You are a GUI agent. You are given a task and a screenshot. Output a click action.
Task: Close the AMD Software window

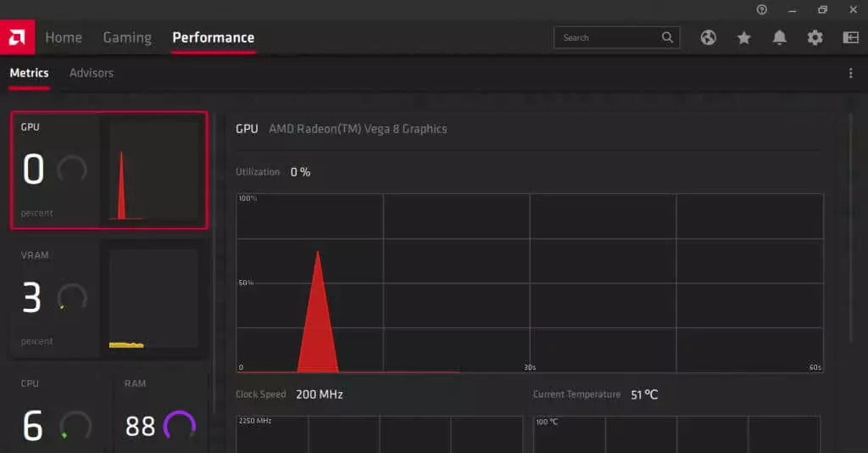tap(853, 9)
